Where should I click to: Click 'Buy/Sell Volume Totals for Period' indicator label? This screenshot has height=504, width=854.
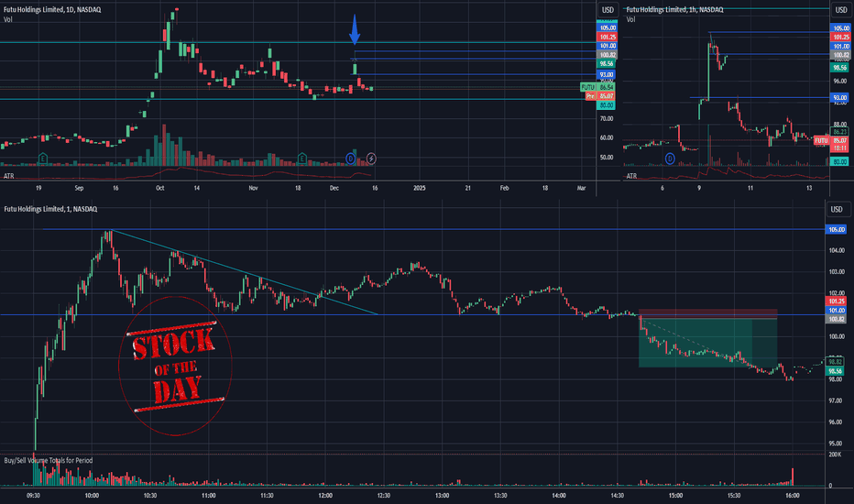click(x=49, y=460)
